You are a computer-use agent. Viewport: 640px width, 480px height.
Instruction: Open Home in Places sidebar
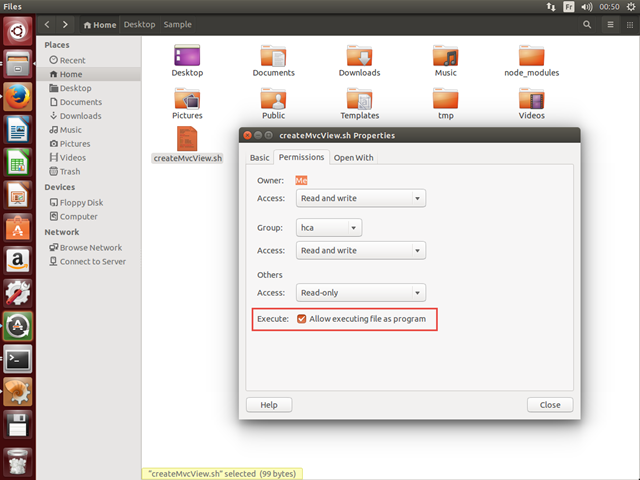pyautogui.click(x=89, y=74)
